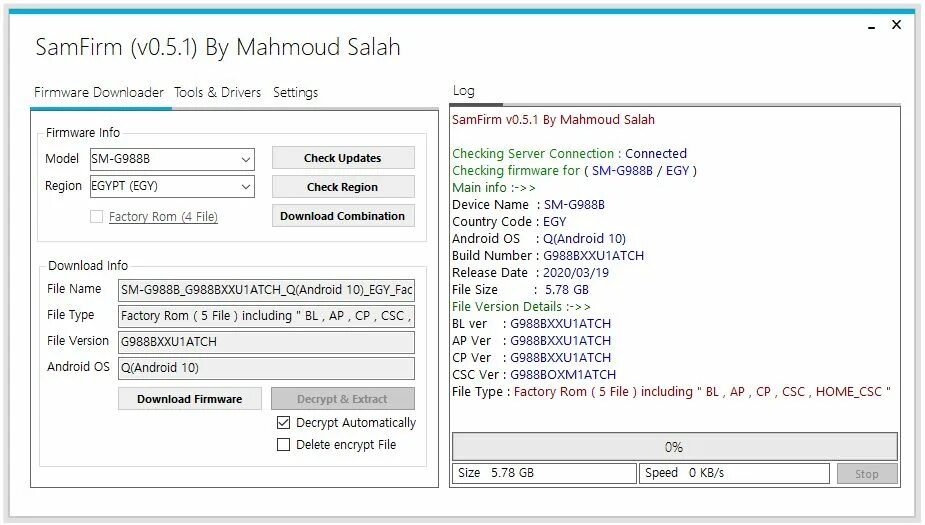
Task: Start the Download Firmware button
Action: 189,399
